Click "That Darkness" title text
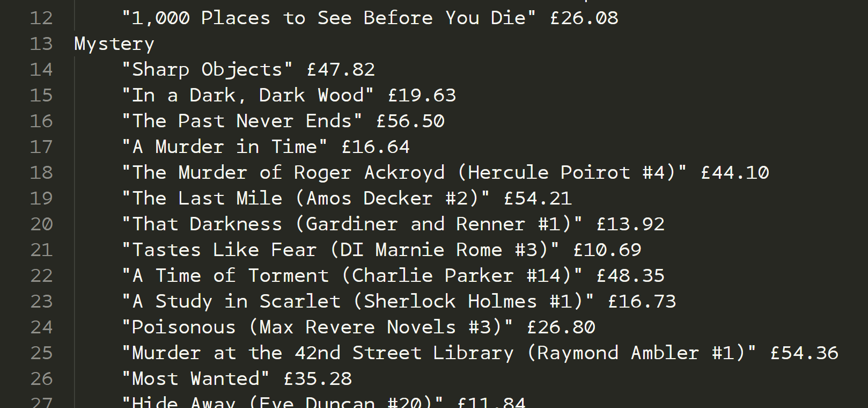 [x=207, y=224]
